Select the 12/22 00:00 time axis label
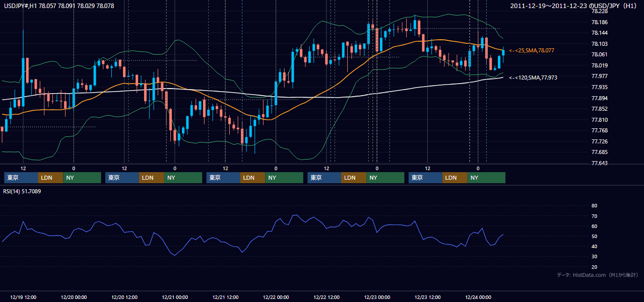Viewport: 644px width, 302px height. pyautogui.click(x=276, y=297)
